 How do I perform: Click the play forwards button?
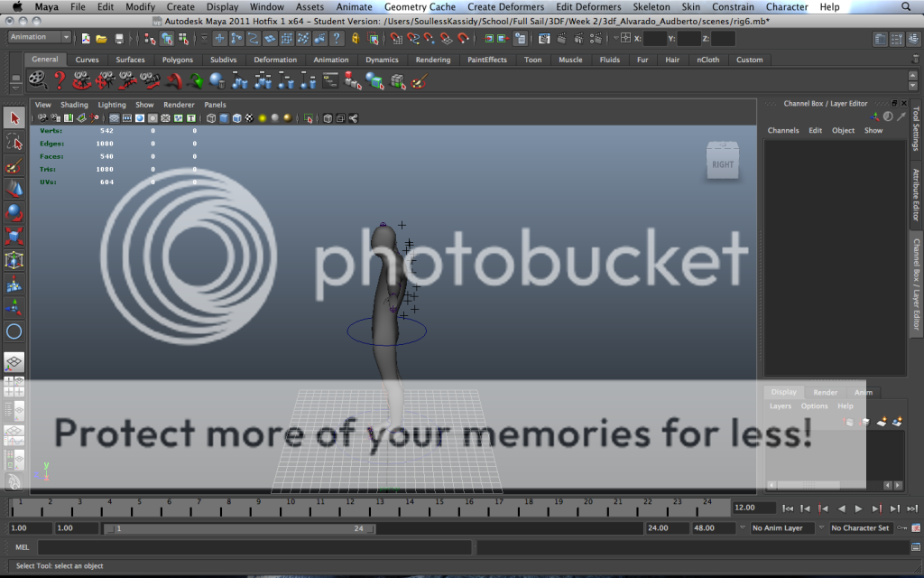tap(858, 508)
